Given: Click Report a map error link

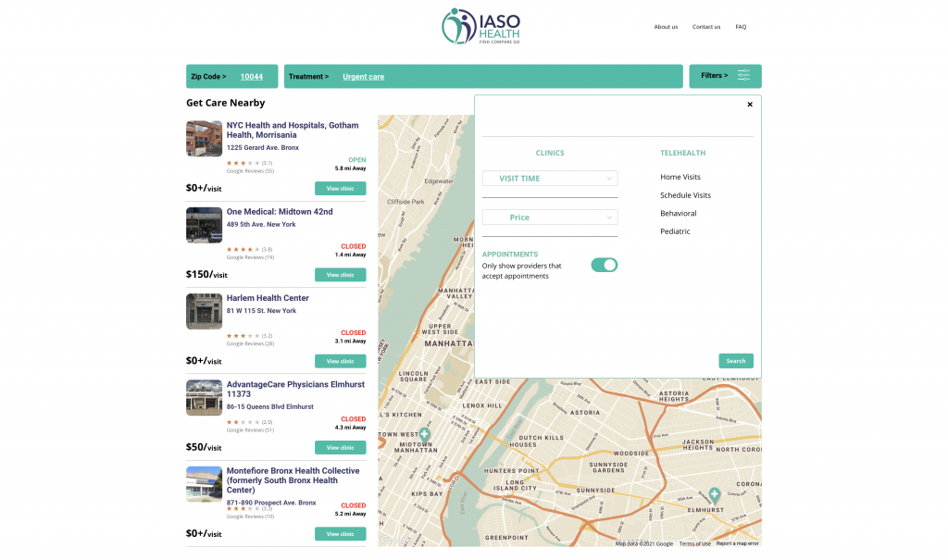Looking at the screenshot, I should click(x=737, y=543).
